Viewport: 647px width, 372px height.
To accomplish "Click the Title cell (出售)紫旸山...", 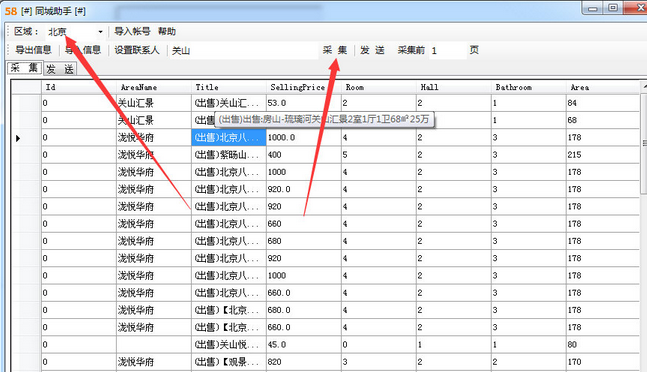I will (x=229, y=155).
